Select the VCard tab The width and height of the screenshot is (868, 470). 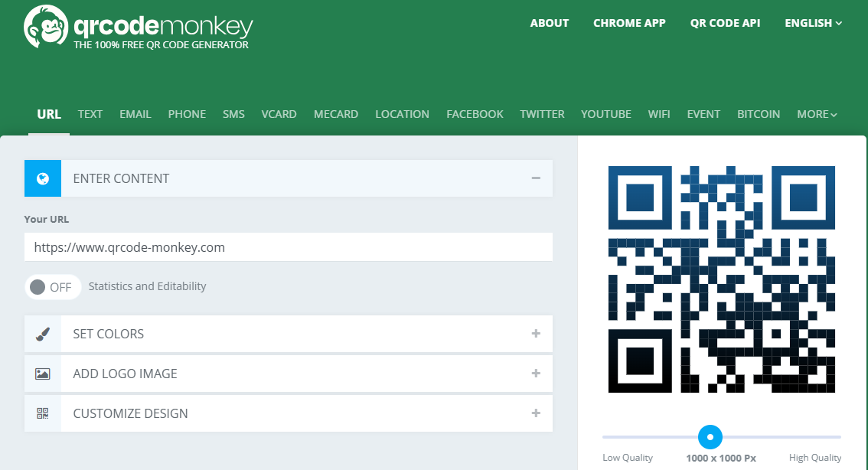pos(279,114)
